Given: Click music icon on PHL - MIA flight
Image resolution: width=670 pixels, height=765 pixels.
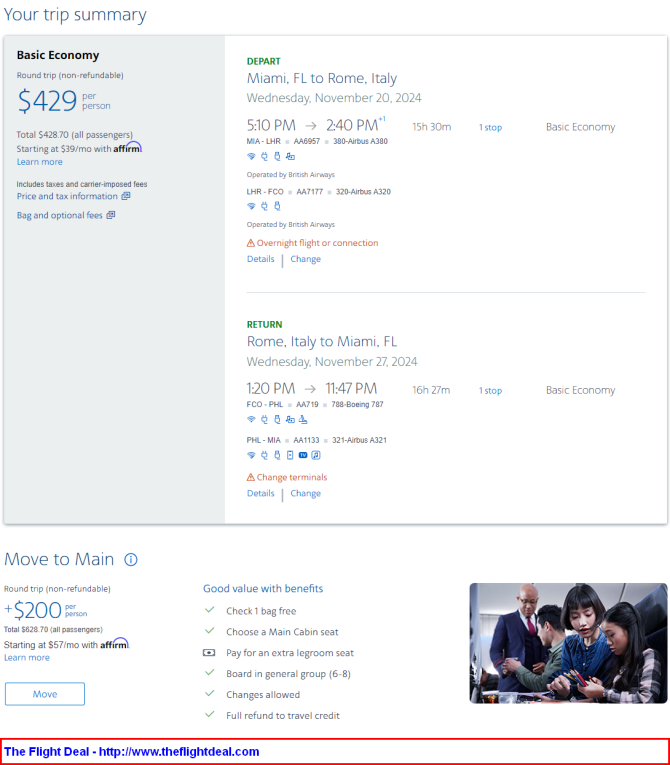Looking at the screenshot, I should click(316, 455).
